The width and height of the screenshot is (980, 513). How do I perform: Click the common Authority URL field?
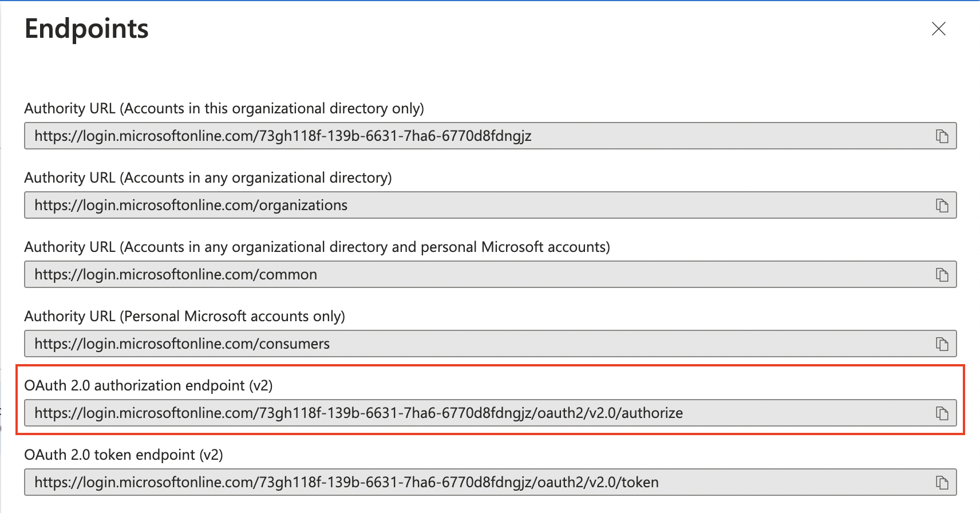490,275
